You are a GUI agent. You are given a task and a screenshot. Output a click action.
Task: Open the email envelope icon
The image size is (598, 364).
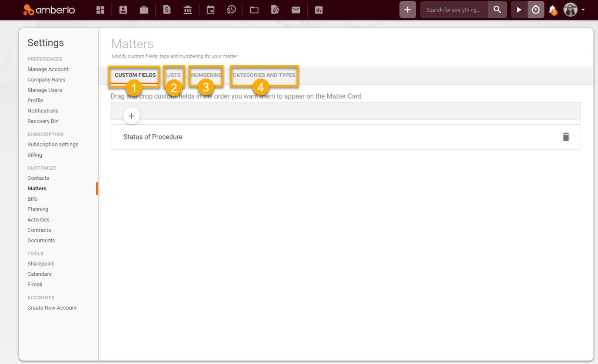[296, 10]
